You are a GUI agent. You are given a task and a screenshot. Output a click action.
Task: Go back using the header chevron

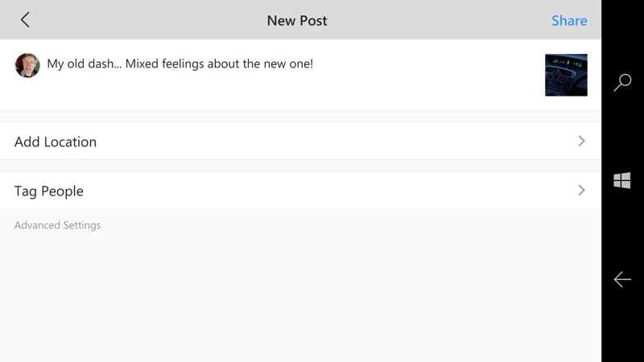(25, 19)
